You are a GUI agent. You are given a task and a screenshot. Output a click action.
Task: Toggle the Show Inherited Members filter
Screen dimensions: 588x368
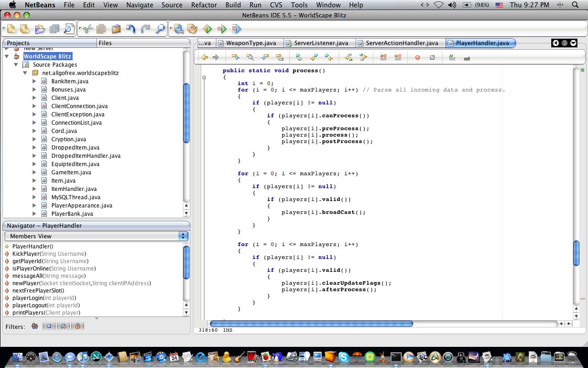(35, 326)
